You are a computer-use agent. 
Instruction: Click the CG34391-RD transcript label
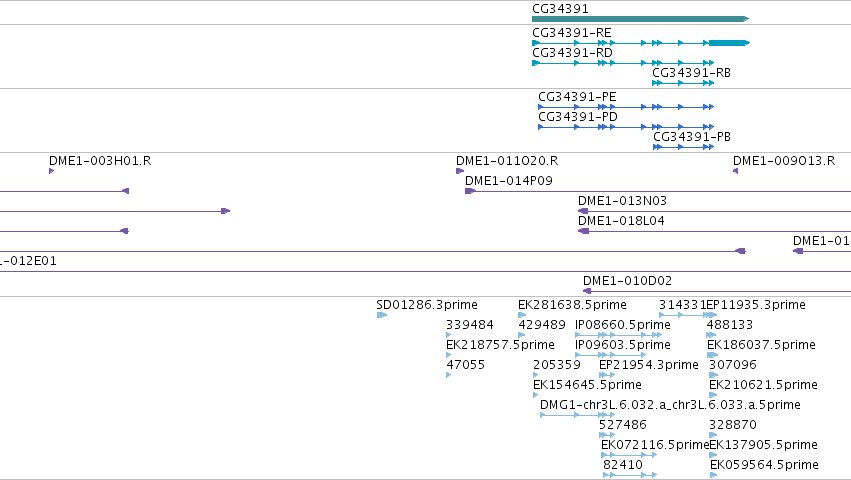572,53
